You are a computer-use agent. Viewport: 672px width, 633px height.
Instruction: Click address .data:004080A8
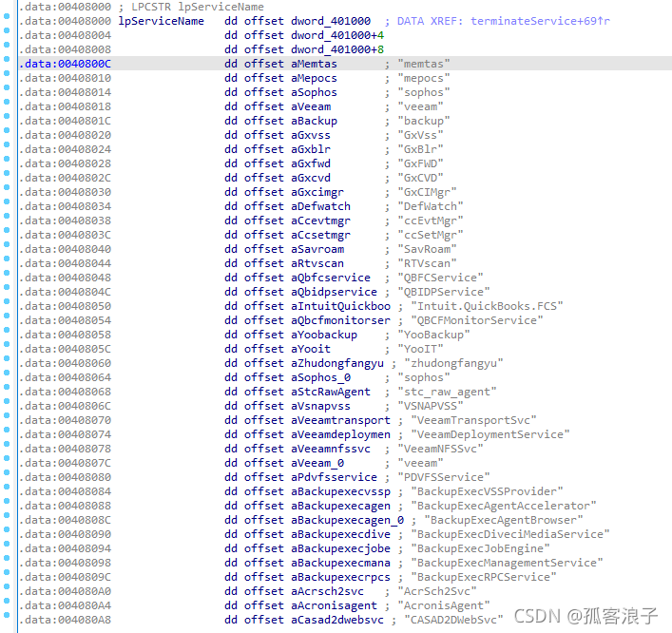pos(66,620)
